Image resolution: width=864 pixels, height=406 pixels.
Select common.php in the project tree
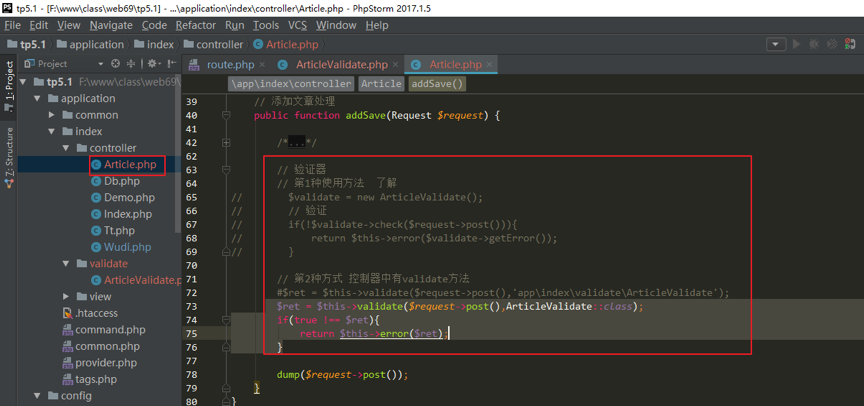pyautogui.click(x=101, y=346)
